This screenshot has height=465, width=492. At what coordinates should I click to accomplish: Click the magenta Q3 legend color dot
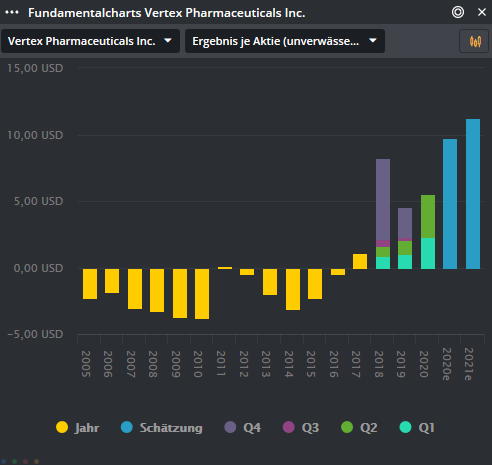(289, 427)
